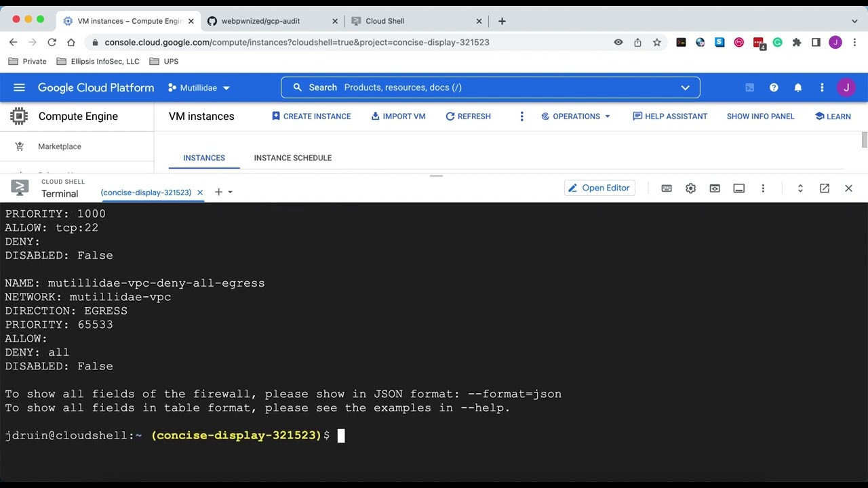Open the help question mark menu

[774, 87]
